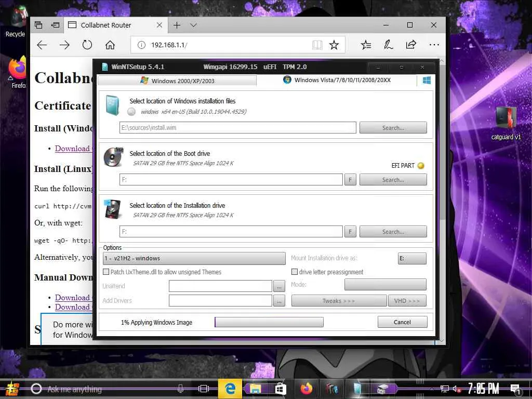Click the boot drive disc icon
Image resolution: width=532 pixels, height=399 pixels.
click(113, 157)
